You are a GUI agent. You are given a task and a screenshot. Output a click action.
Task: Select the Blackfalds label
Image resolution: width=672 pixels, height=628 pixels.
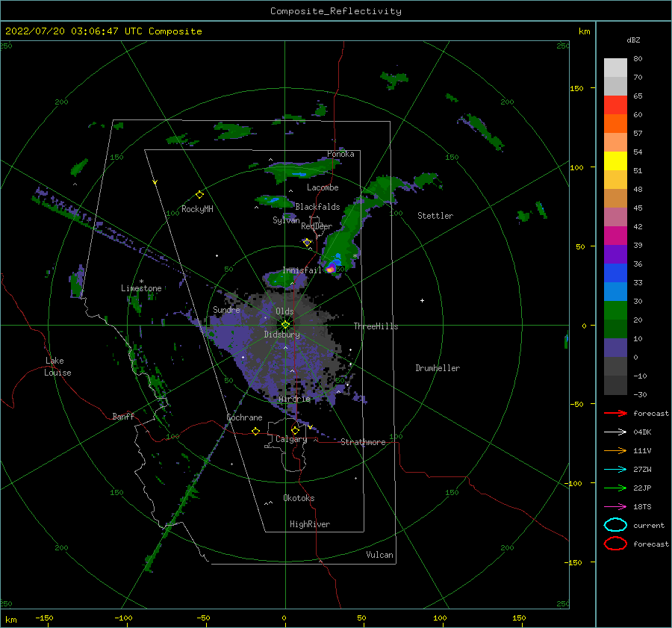(x=317, y=207)
